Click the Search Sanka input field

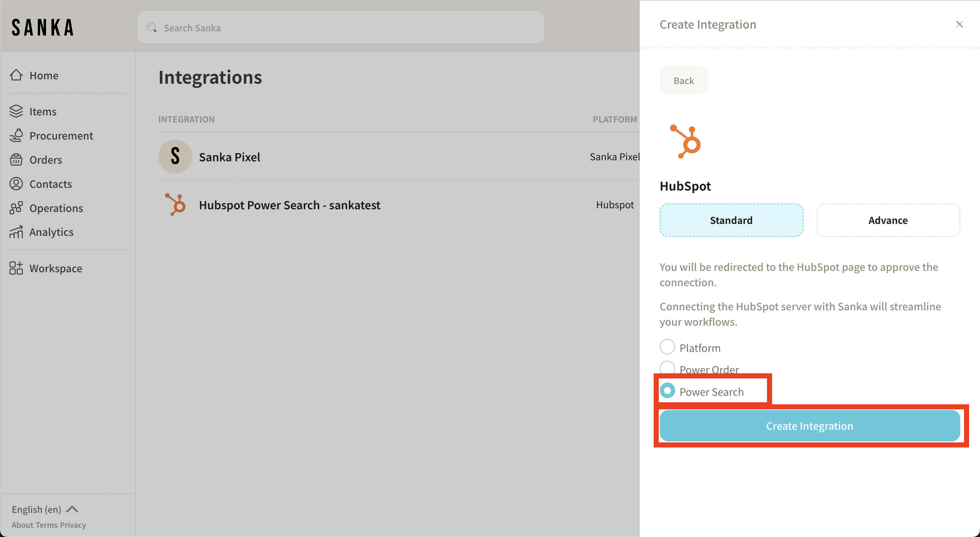[341, 28]
